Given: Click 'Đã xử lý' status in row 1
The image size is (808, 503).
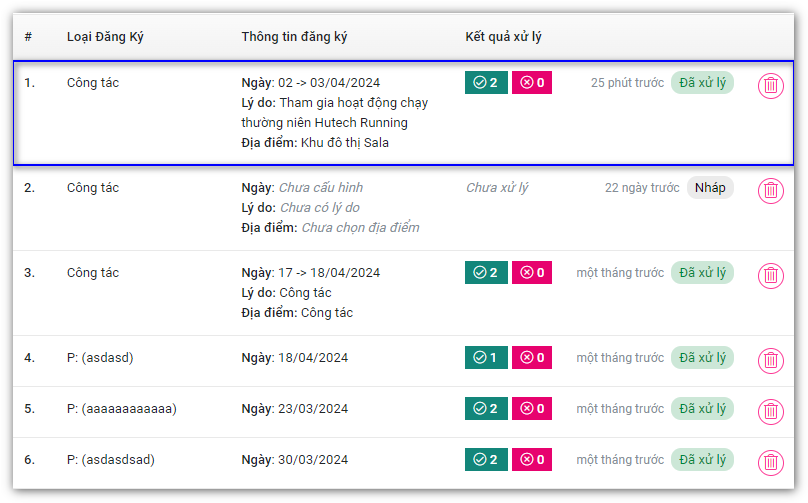Looking at the screenshot, I should pyautogui.click(x=702, y=83).
